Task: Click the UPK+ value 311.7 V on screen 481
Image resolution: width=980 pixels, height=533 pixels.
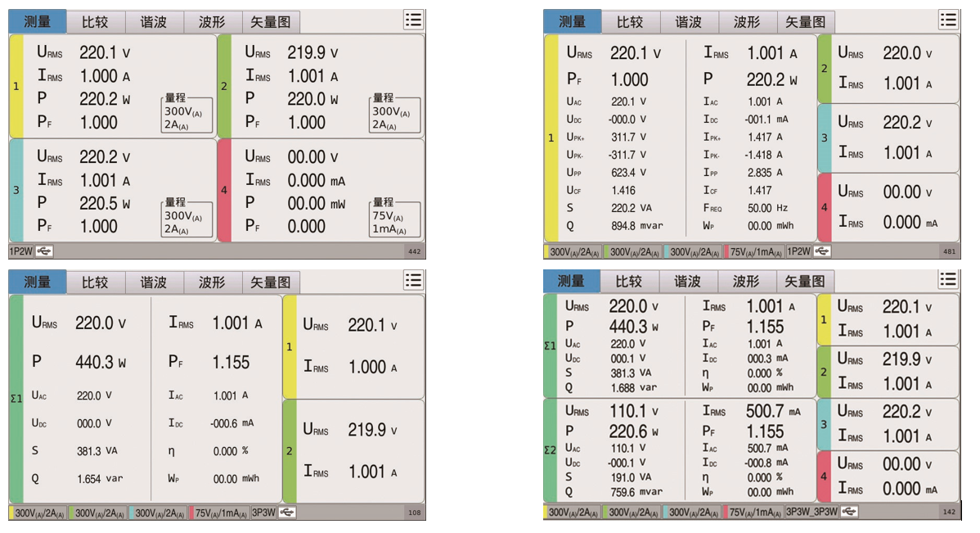Action: coord(629,137)
